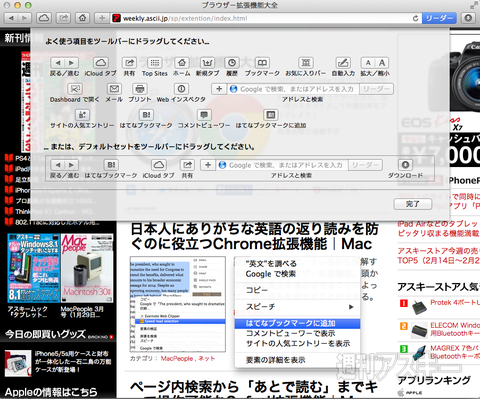480x399 pixels.
Task: Expand the スピーチ submenu arrow
Action: click(351, 307)
